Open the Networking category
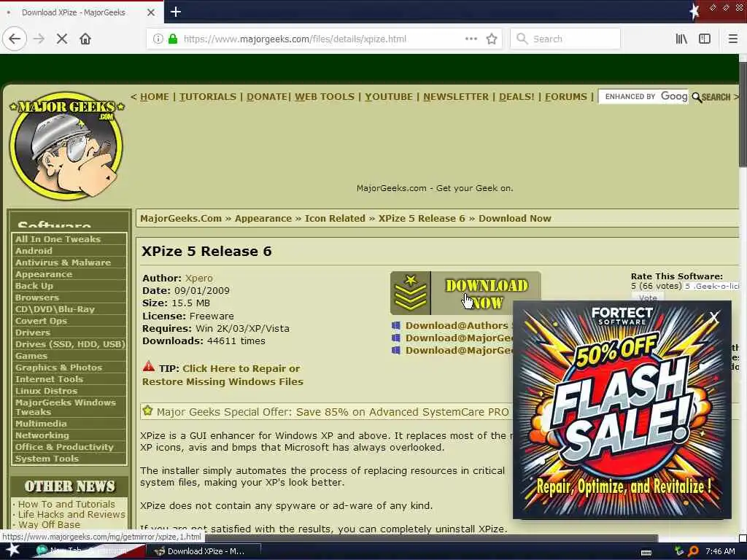This screenshot has width=747, height=560. pos(42,435)
